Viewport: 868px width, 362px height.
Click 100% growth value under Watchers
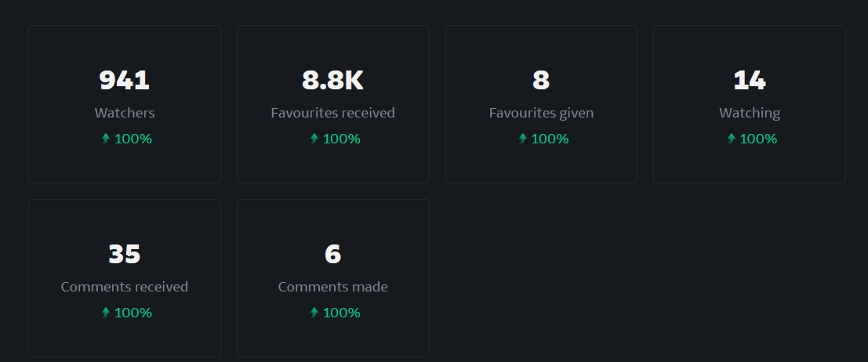[133, 139]
